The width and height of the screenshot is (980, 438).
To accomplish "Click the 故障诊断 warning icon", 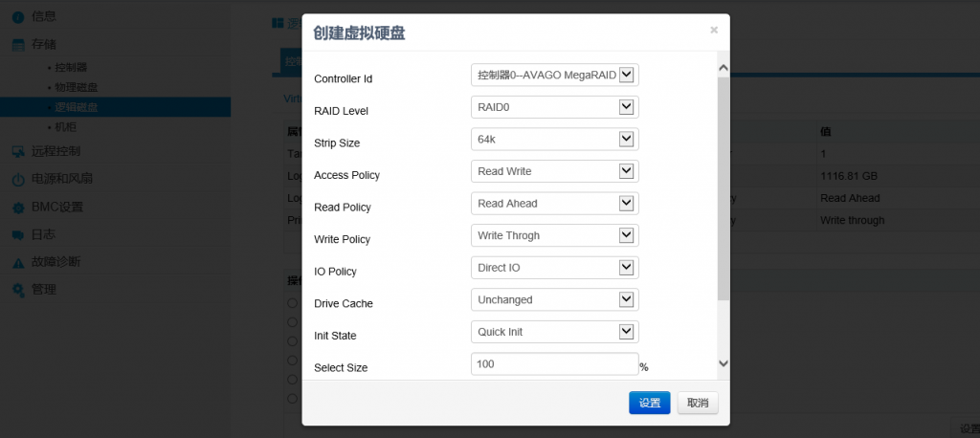I will 17,262.
